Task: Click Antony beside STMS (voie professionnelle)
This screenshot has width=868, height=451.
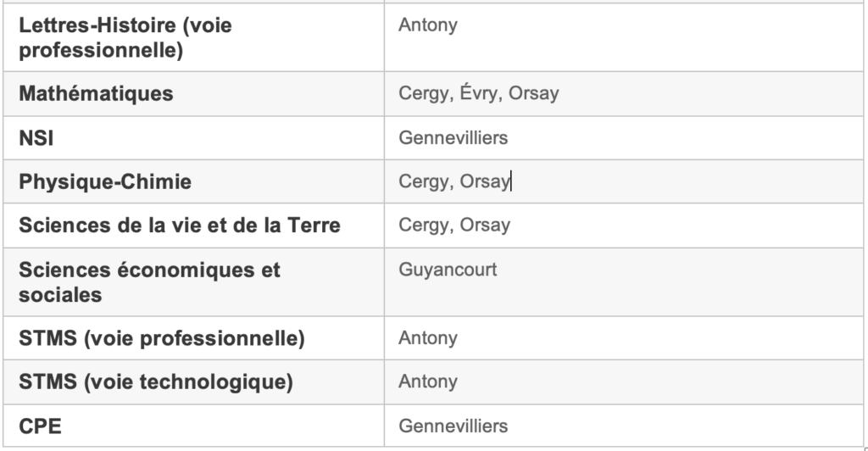Action: pyautogui.click(x=428, y=338)
